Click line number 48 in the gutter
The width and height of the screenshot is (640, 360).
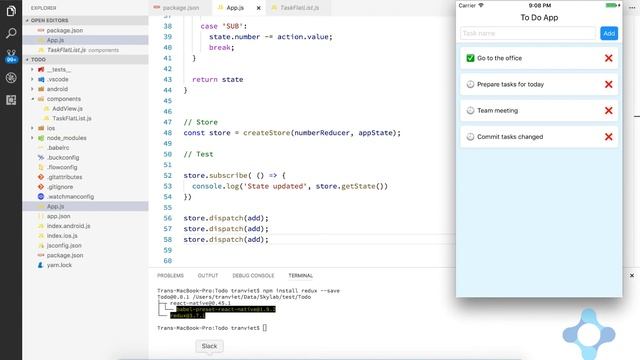coord(167,133)
